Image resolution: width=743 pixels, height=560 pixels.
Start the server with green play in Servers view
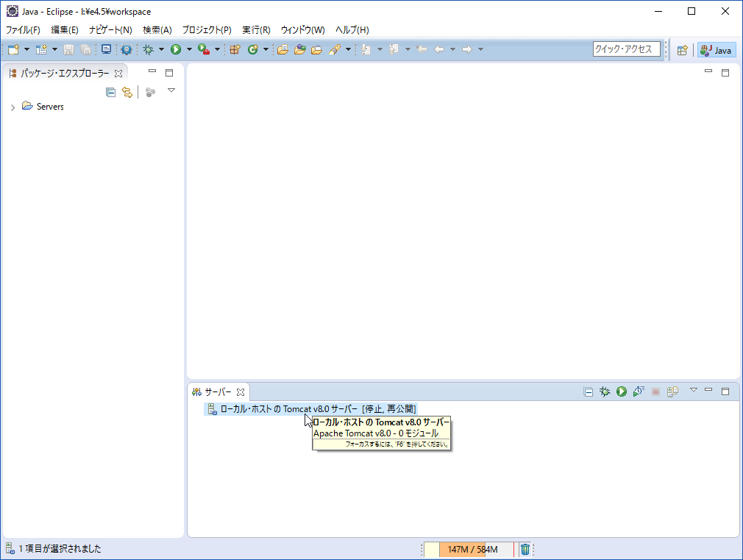[x=622, y=391]
